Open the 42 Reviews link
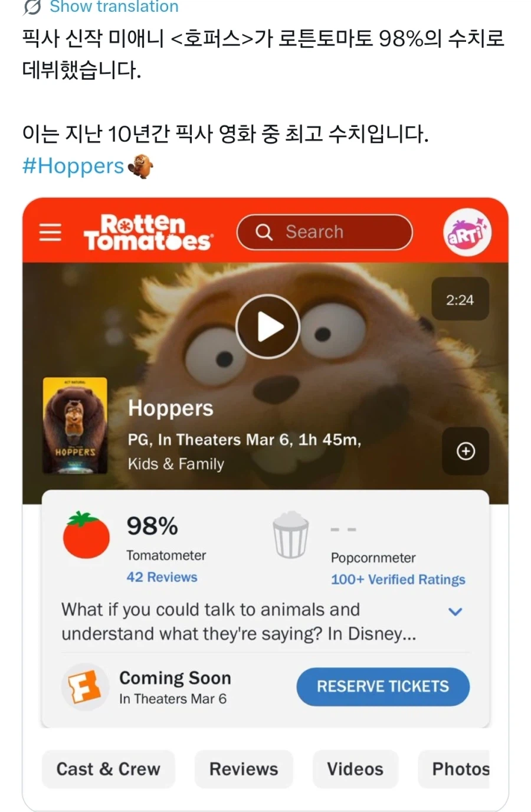Image resolution: width=531 pixels, height=812 pixels. (162, 577)
